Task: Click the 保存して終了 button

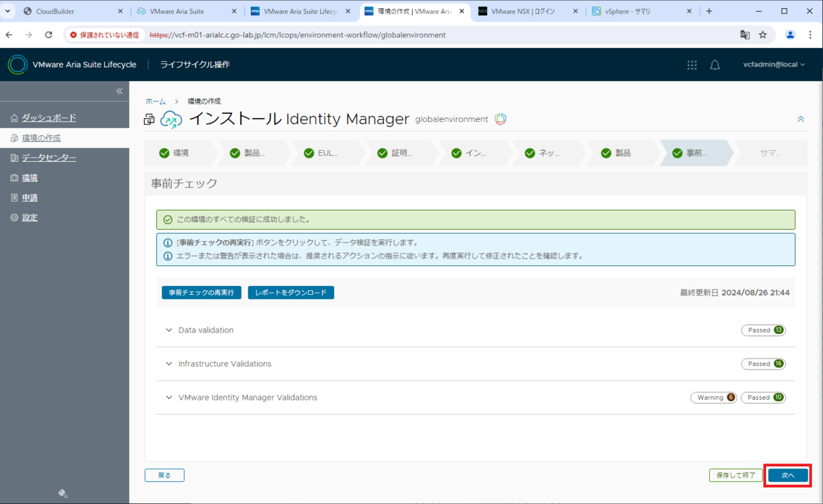Action: click(x=735, y=475)
